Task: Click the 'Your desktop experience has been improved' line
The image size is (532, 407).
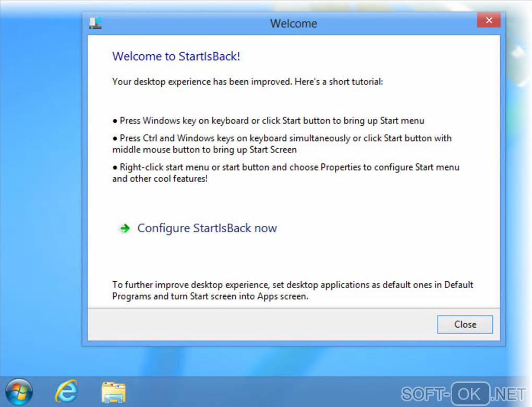Action: click(247, 82)
